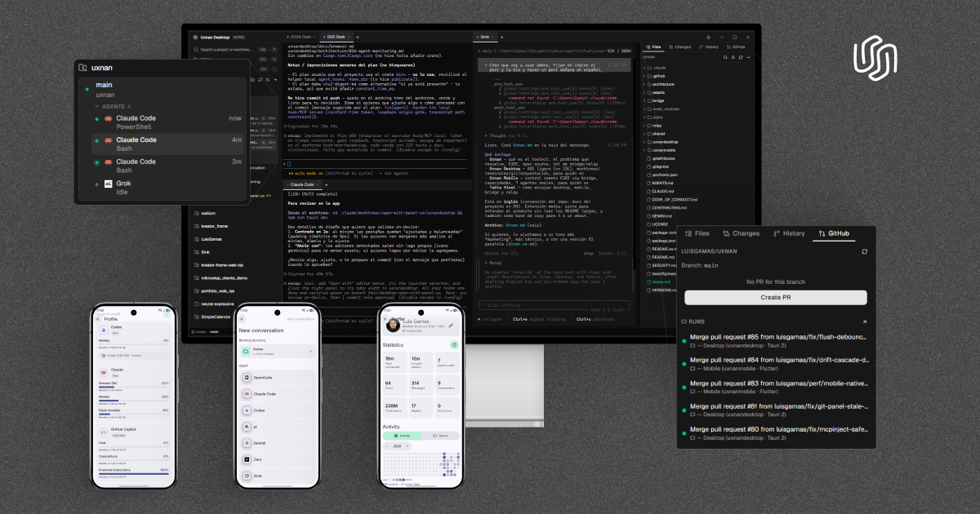Expand the shared folder in file tree
Image resolution: width=980 pixels, height=514 pixels.
[x=644, y=134]
